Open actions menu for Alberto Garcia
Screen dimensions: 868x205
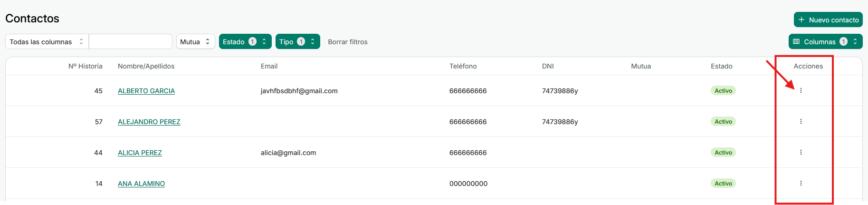(801, 90)
